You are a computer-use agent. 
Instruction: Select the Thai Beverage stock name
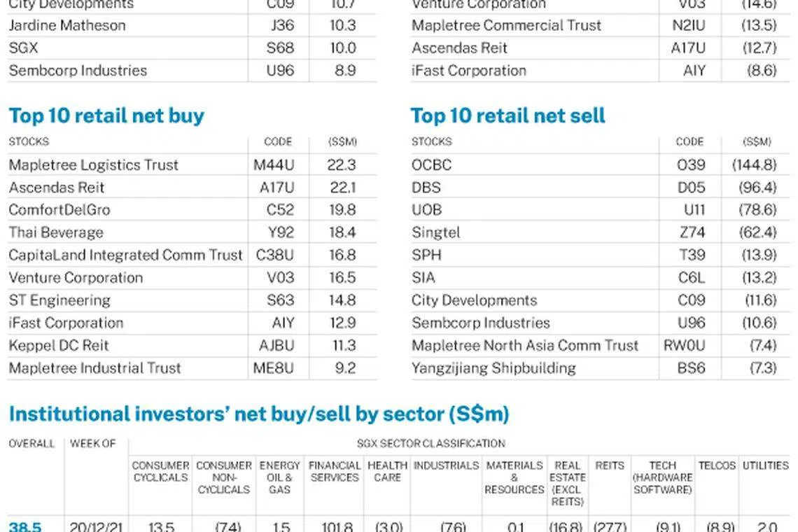(56, 232)
